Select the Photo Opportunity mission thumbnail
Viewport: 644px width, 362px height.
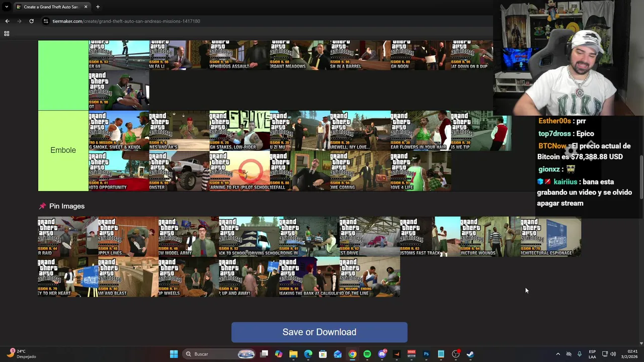119,171
